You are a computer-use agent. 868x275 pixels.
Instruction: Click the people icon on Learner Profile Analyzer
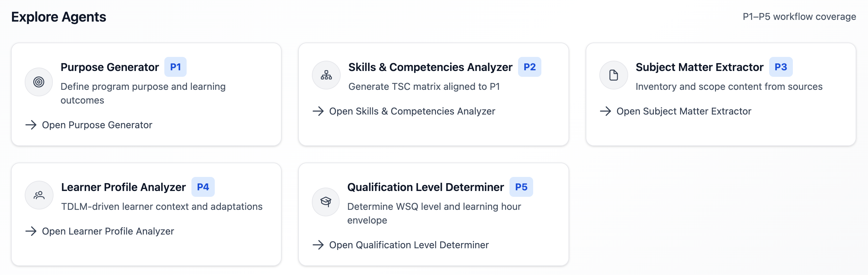coord(39,195)
